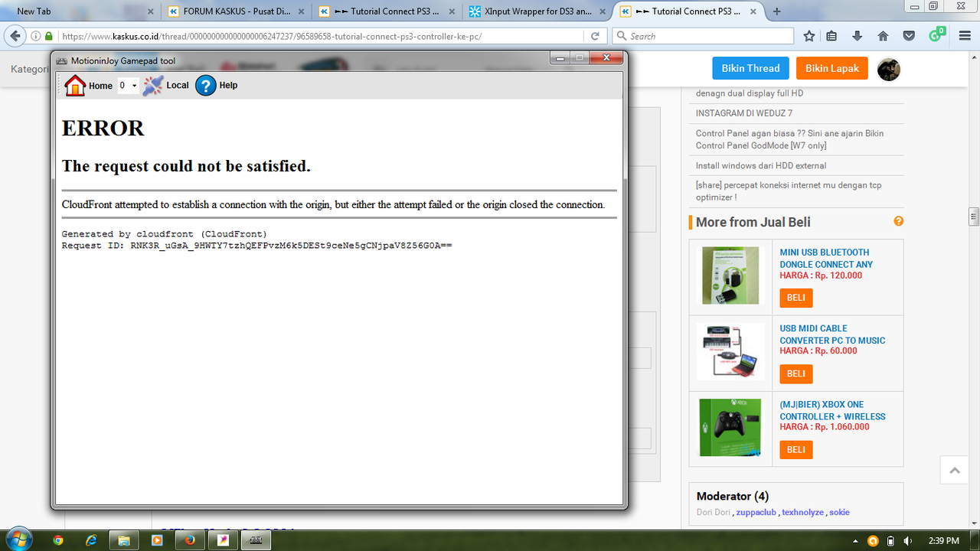Screen dimensions: 980x551
Task: Bookmark this page with the star icon
Action: click(x=809, y=36)
